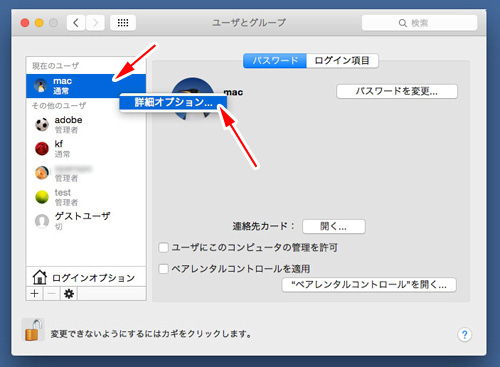Click the guest user silhouette avatar
500x367 pixels.
click(x=42, y=221)
